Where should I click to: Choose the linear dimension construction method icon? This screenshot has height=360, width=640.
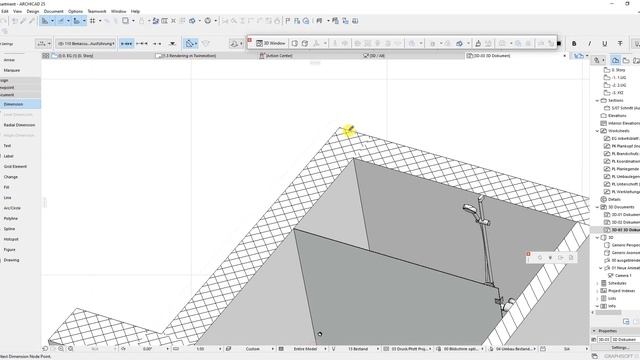[127, 43]
